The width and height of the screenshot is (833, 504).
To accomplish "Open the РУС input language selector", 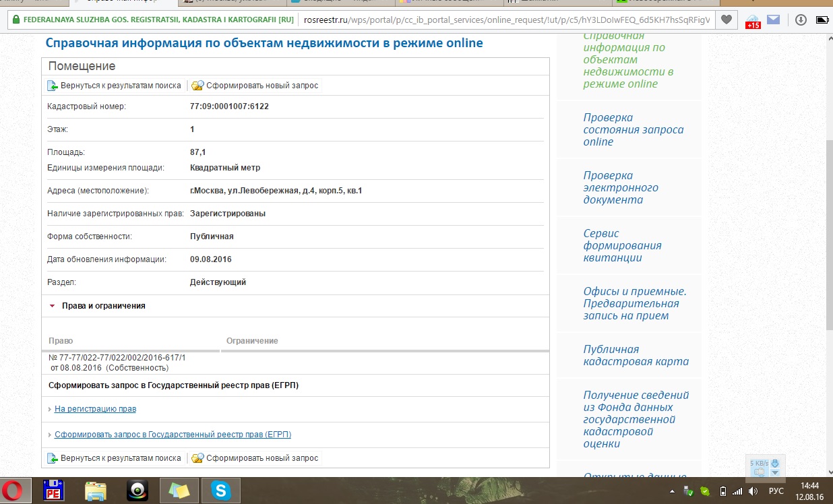I will pyautogui.click(x=776, y=491).
